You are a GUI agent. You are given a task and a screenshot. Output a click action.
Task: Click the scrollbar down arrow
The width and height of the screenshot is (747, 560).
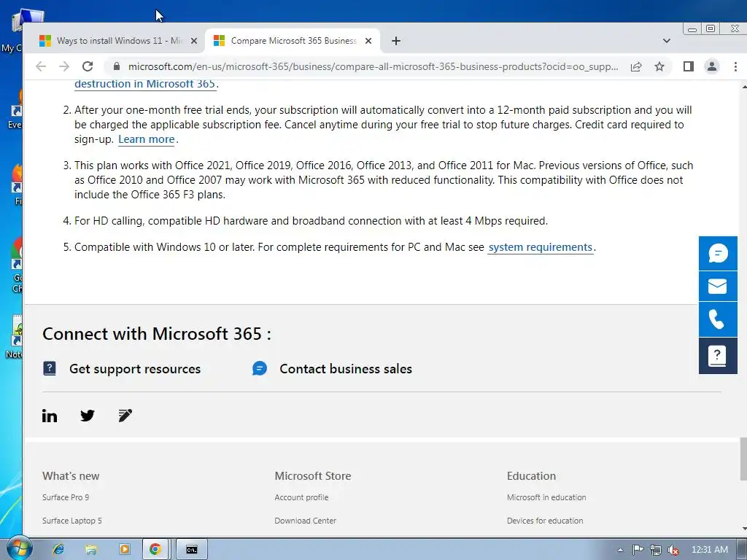743,529
